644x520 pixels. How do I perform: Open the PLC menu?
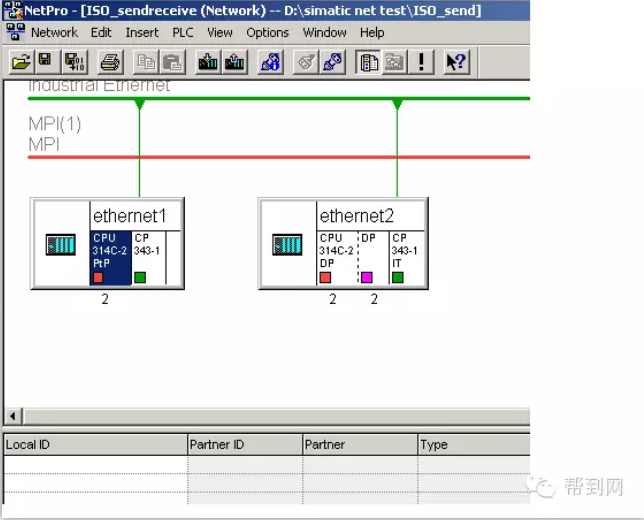pos(183,32)
